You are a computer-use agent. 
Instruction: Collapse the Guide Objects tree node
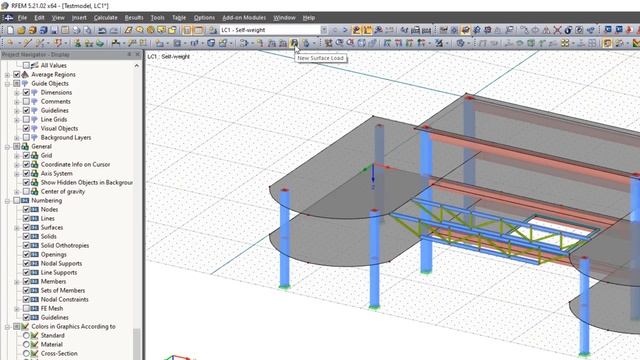click(x=7, y=83)
